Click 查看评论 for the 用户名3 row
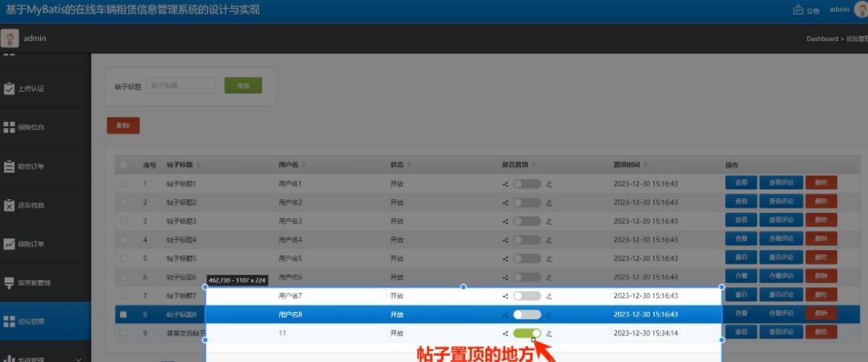The height and width of the screenshot is (362, 868). tap(781, 221)
